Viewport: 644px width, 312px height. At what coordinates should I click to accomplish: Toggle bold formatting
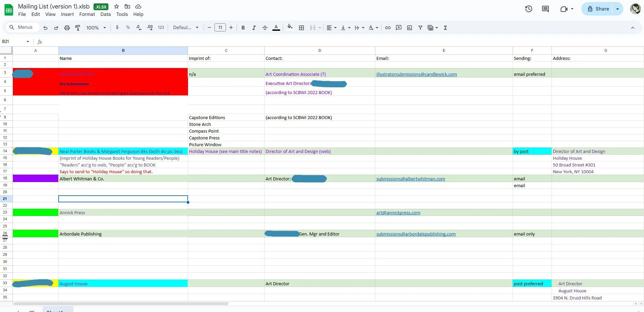click(243, 28)
